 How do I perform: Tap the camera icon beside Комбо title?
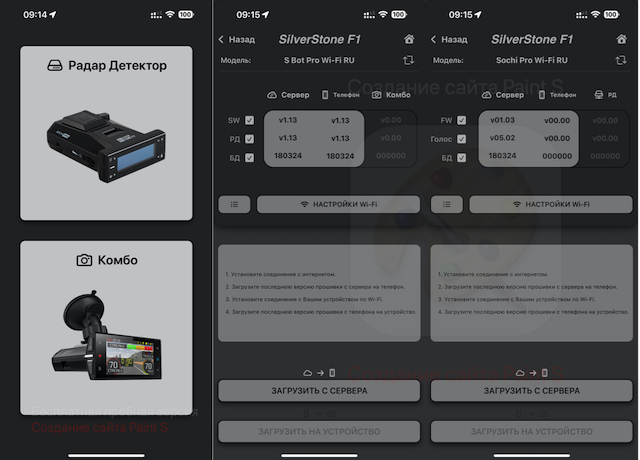point(84,260)
